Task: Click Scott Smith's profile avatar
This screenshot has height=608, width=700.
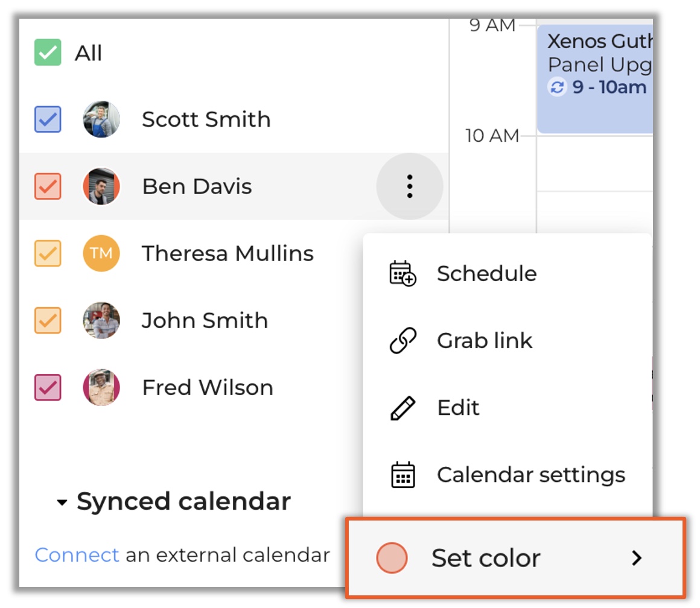Action: tap(101, 119)
